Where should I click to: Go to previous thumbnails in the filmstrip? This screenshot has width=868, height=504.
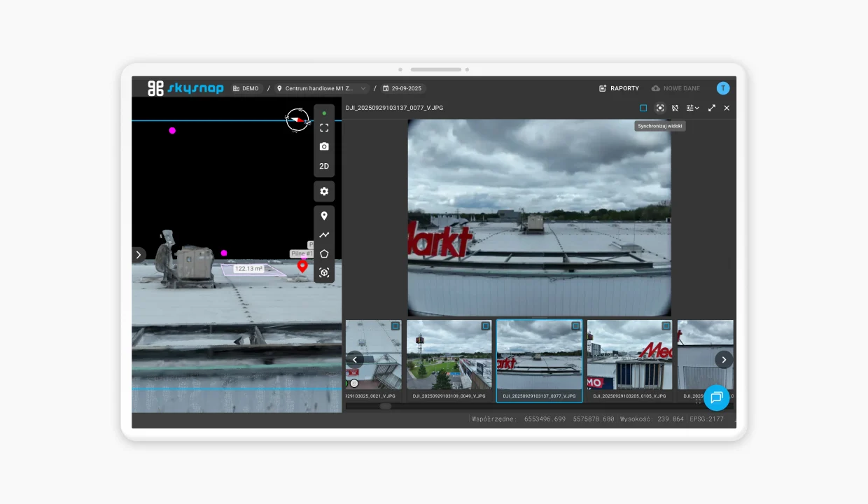coord(355,360)
